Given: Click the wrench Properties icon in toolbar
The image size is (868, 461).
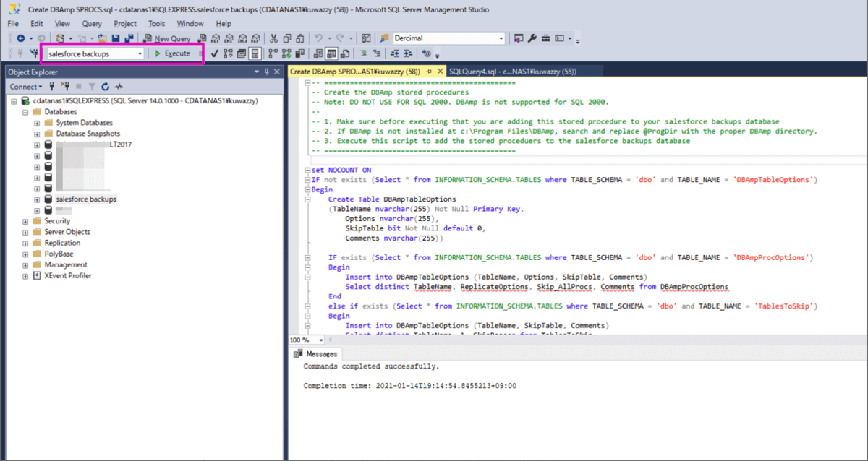Looking at the screenshot, I should [x=532, y=38].
